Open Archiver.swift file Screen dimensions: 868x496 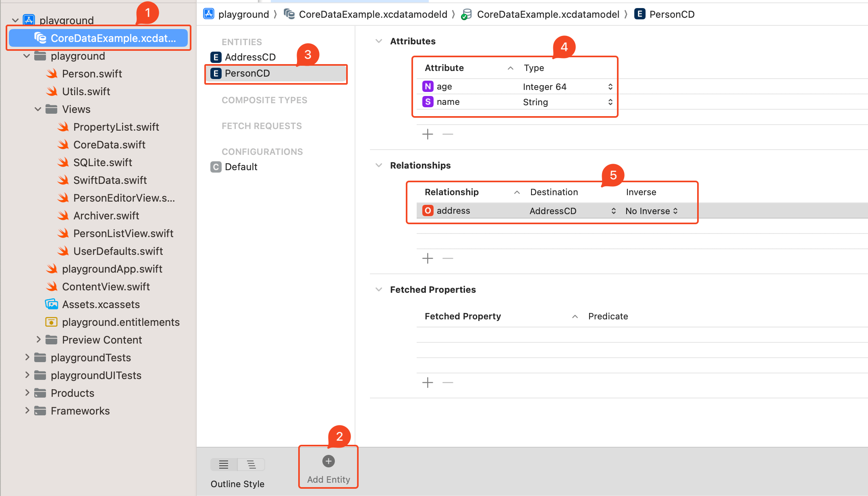(106, 216)
